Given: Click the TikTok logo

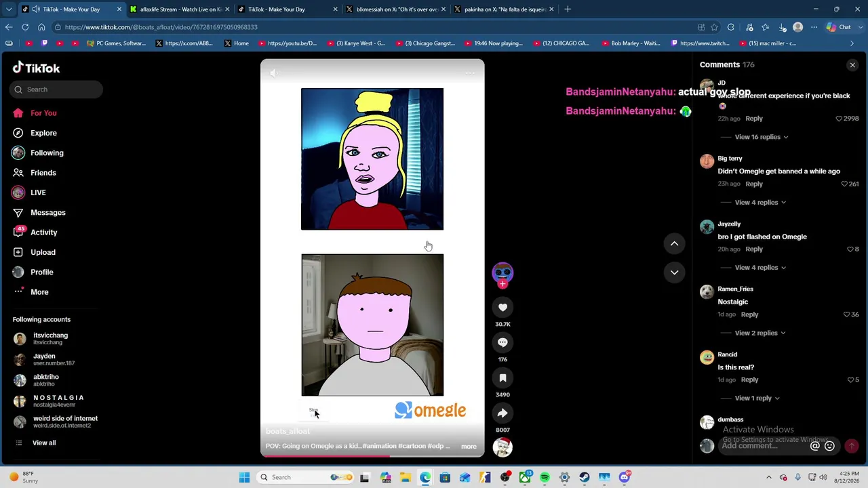Looking at the screenshot, I should pos(37,68).
